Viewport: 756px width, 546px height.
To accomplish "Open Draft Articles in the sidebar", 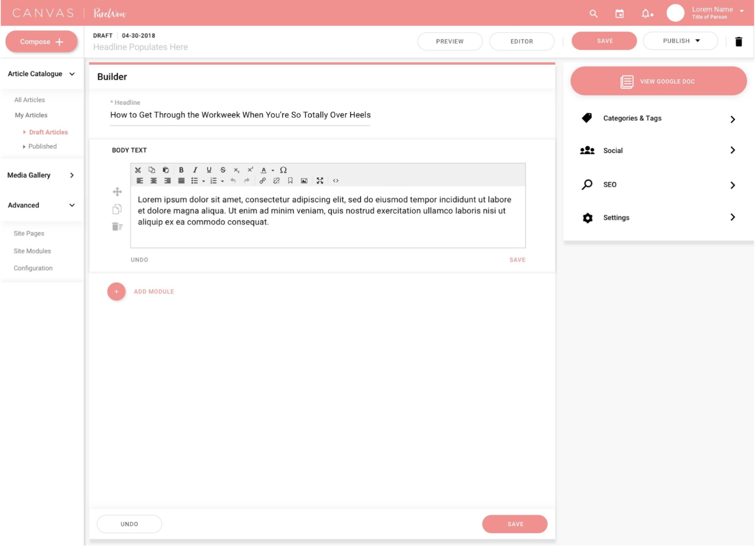I will pos(48,132).
